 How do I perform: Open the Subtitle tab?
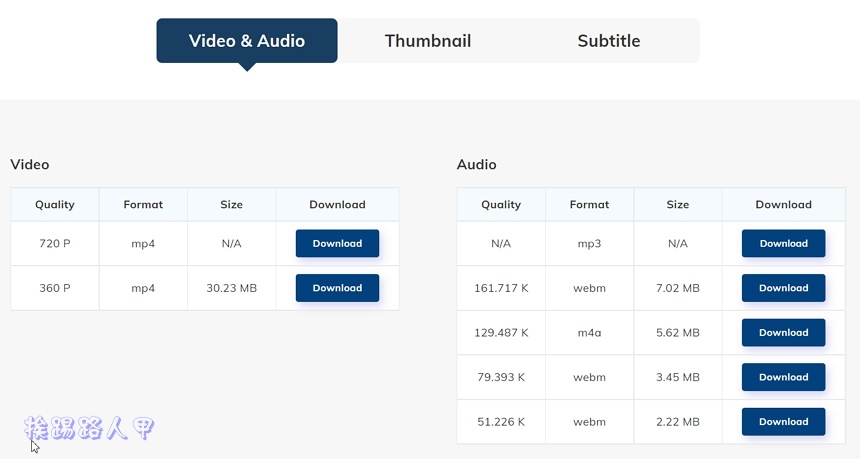(x=609, y=41)
